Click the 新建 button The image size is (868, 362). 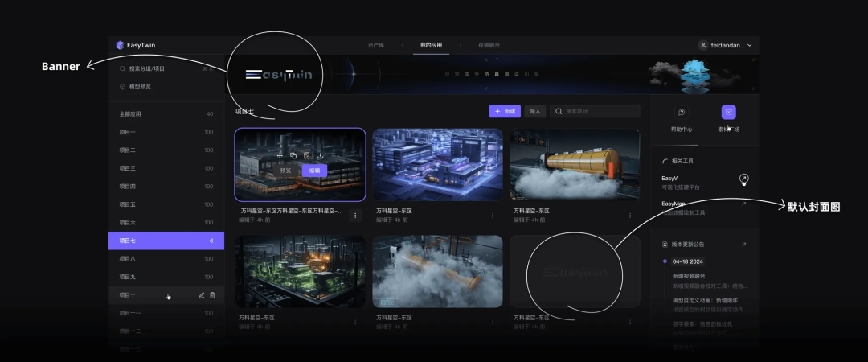[505, 112]
